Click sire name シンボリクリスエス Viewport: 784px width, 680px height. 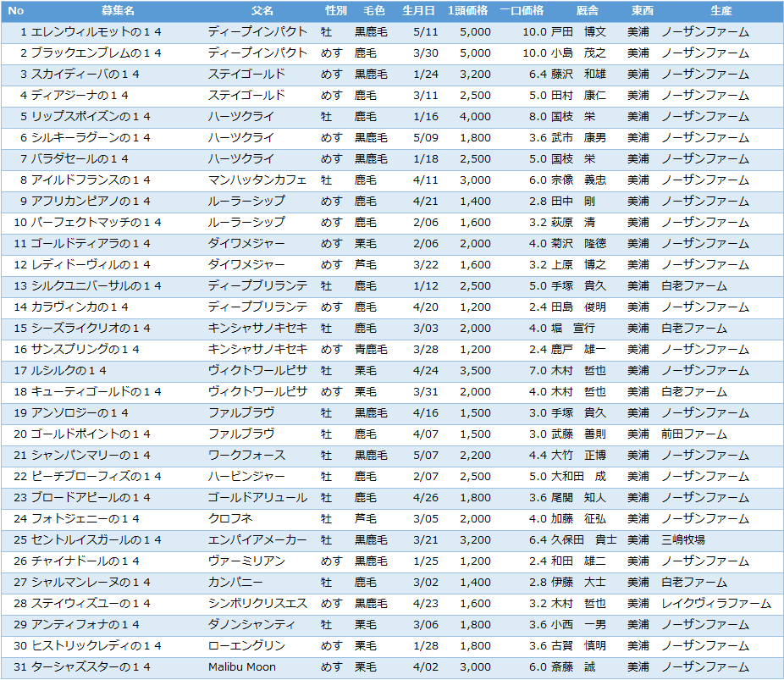(257, 604)
